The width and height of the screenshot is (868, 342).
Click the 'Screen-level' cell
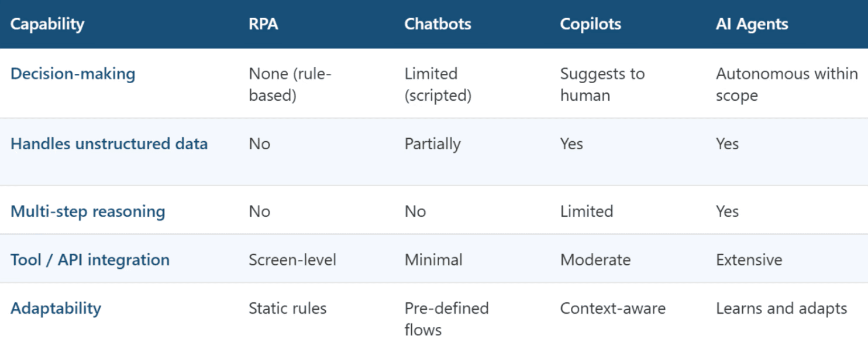click(x=292, y=260)
